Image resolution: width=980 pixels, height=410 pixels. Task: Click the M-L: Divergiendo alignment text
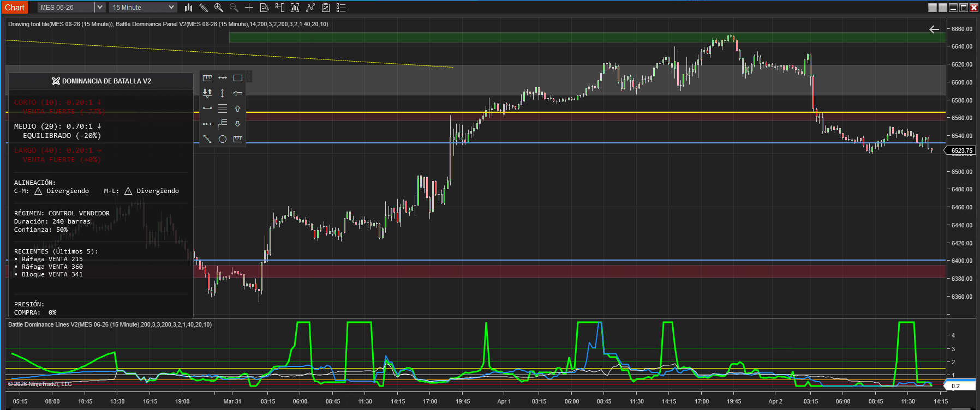pyautogui.click(x=141, y=191)
